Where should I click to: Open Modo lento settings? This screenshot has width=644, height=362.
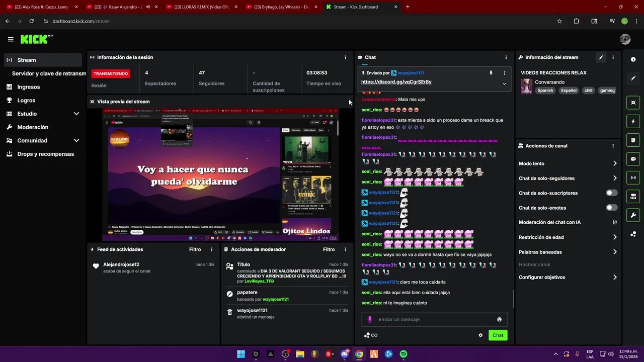(x=568, y=163)
